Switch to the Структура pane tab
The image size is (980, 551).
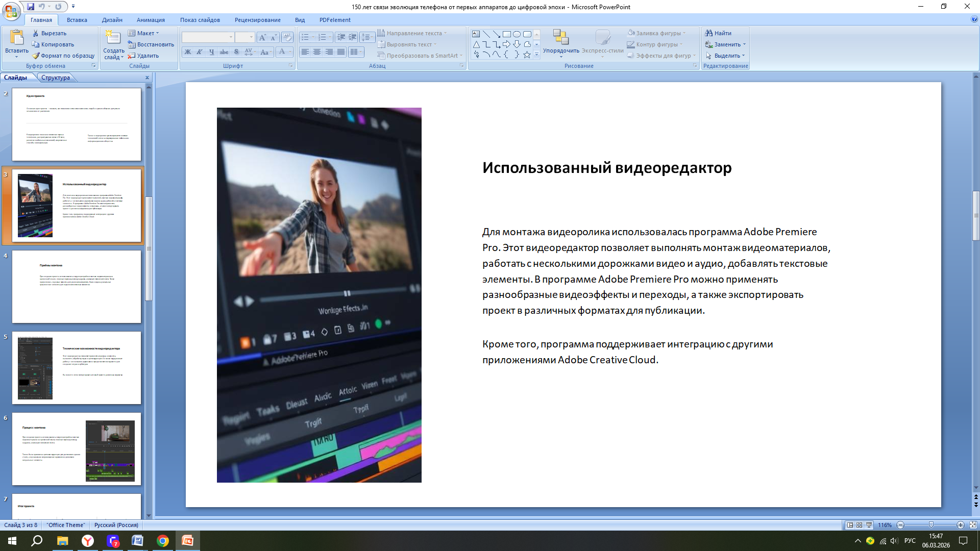point(56,78)
